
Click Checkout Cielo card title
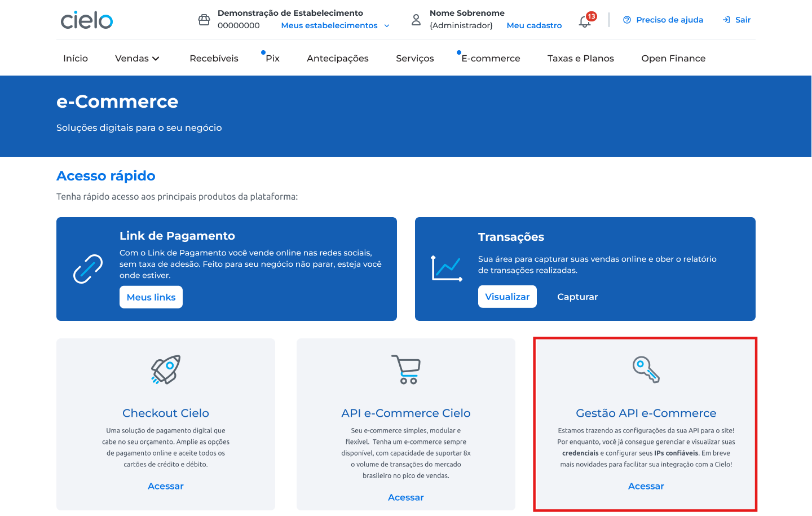[x=166, y=413]
